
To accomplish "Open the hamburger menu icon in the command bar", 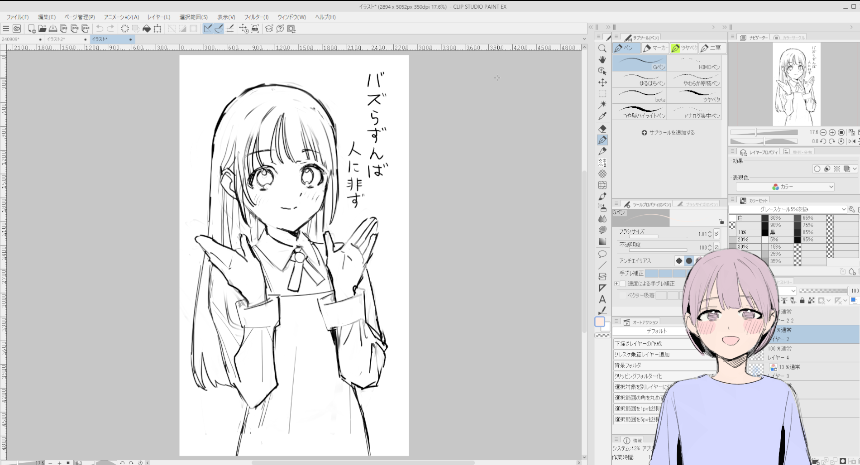I will pos(5,29).
